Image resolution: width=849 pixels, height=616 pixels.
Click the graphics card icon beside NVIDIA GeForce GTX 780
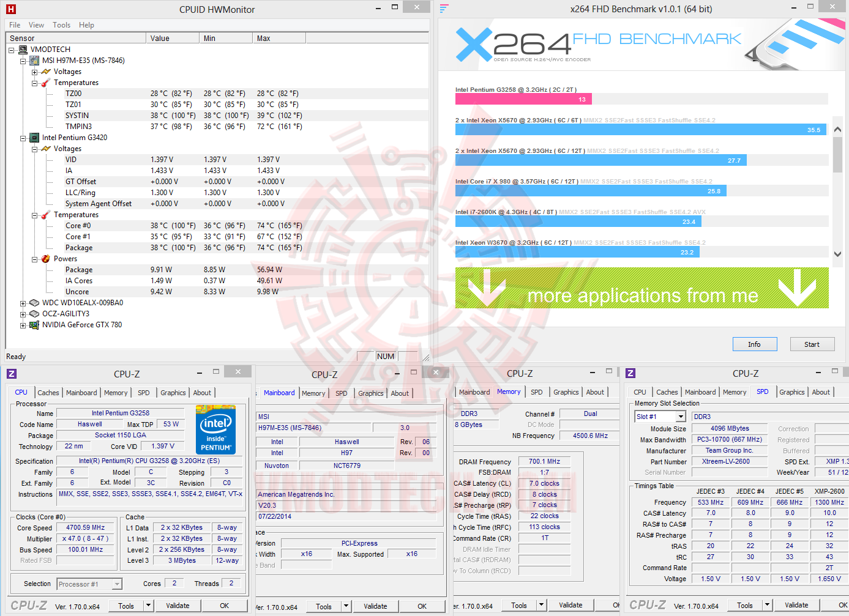point(34,325)
